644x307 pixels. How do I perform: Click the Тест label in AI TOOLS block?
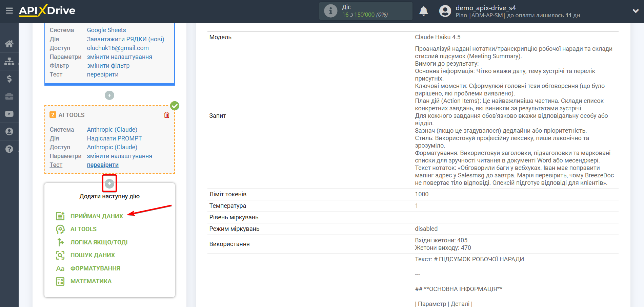coord(56,165)
